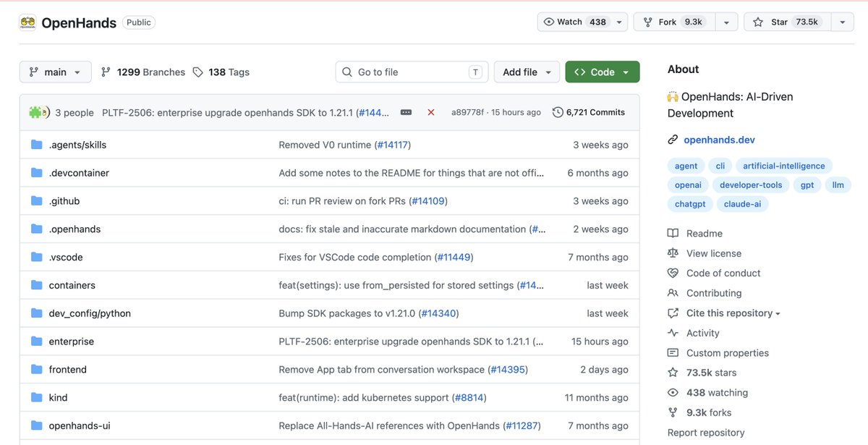This screenshot has width=868, height=445.
Task: Click the star icon beside 73.5k stars
Action: pos(673,373)
